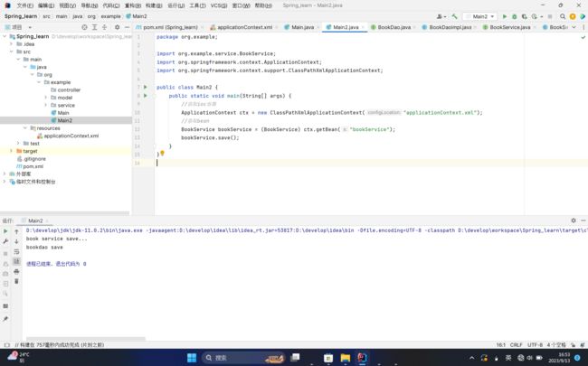Click the 4个空格 indent setting in status bar
The image size is (588, 366).
click(556, 345)
